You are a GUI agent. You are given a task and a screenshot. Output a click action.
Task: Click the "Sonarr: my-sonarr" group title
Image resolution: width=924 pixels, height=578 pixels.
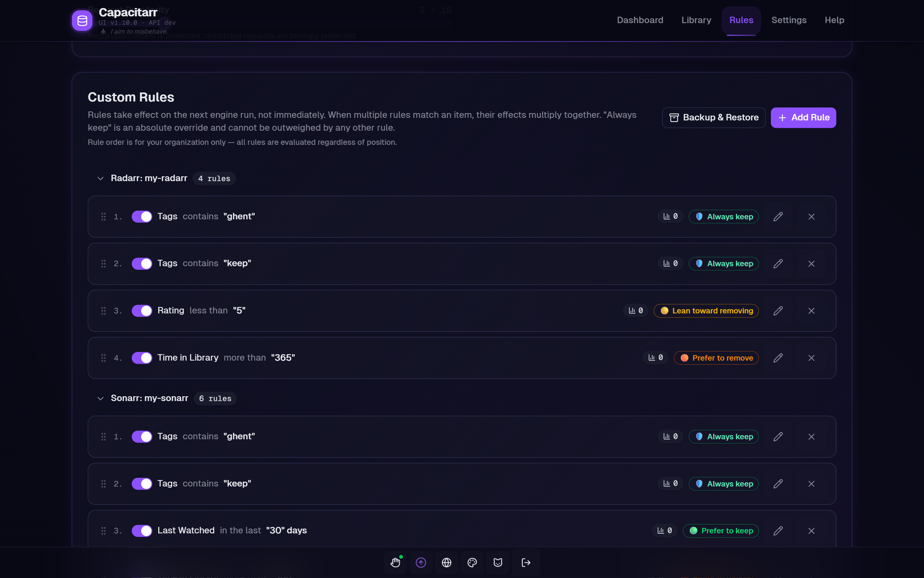149,398
